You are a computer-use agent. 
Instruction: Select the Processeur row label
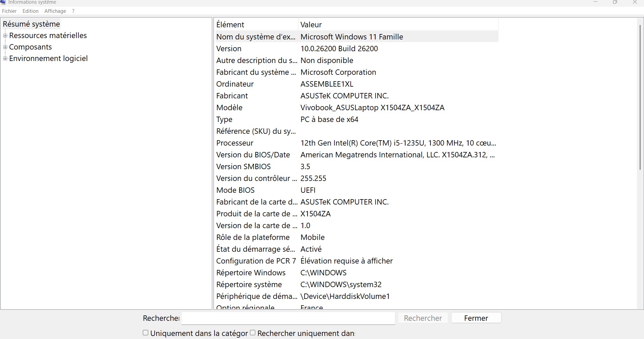tap(235, 143)
